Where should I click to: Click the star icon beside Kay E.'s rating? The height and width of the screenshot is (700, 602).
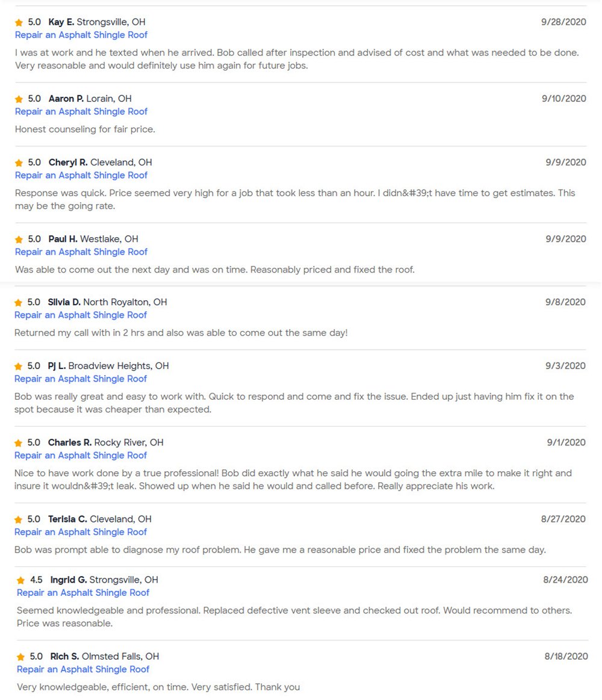(19, 23)
